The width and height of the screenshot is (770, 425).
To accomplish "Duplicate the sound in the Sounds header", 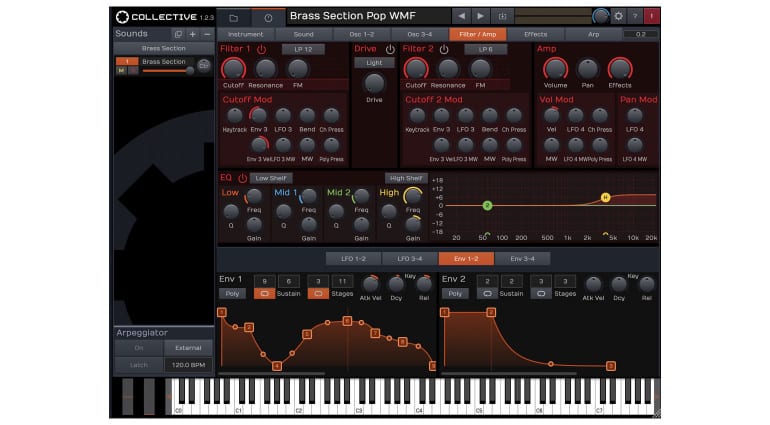I will point(178,34).
